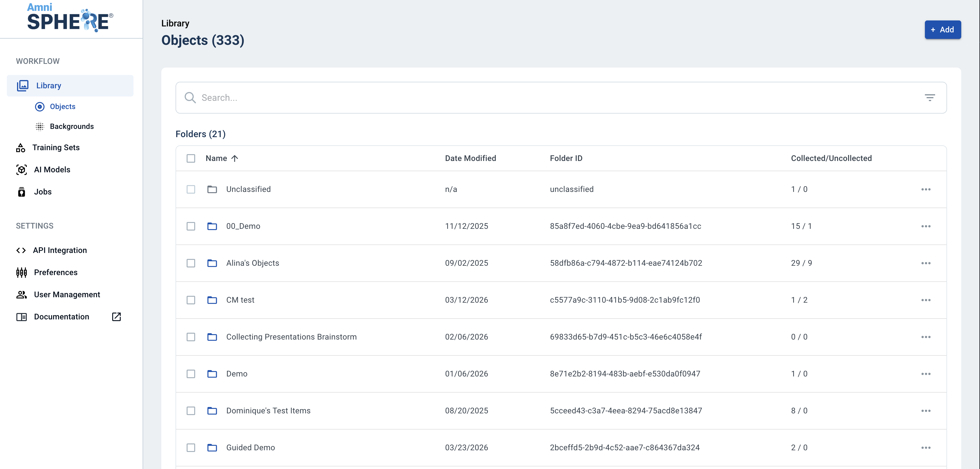
Task: Select Objects in the sidebar
Action: coord(62,106)
